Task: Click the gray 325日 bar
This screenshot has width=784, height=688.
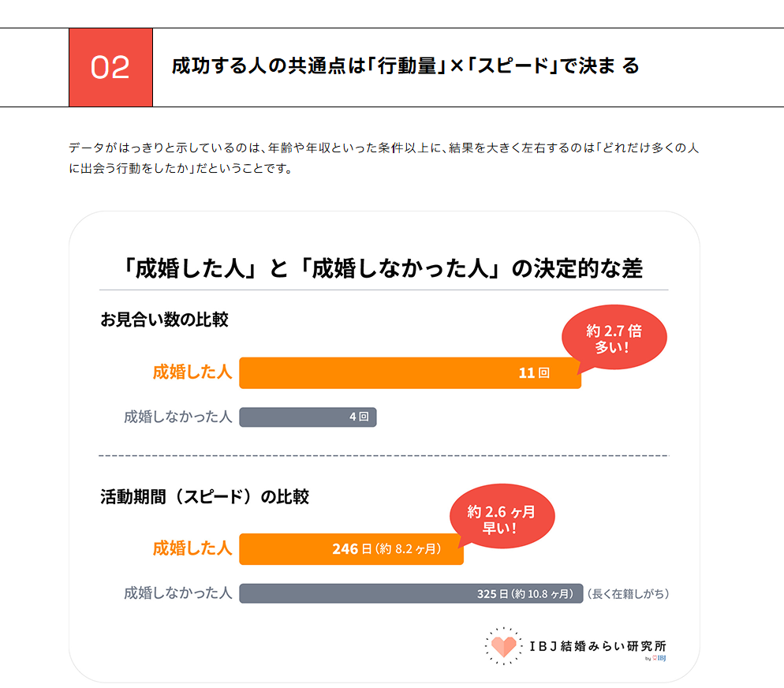Action: point(410,593)
